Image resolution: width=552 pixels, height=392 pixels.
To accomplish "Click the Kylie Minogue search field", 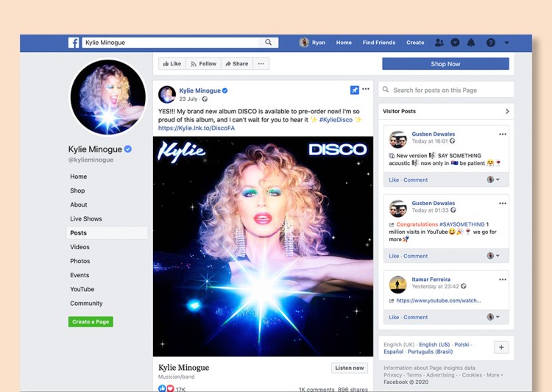I will (171, 42).
